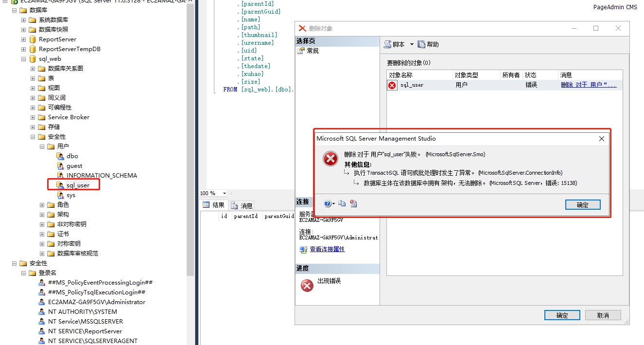Open the 100 % zoom dropdown
The image size is (644, 345).
click(x=224, y=194)
